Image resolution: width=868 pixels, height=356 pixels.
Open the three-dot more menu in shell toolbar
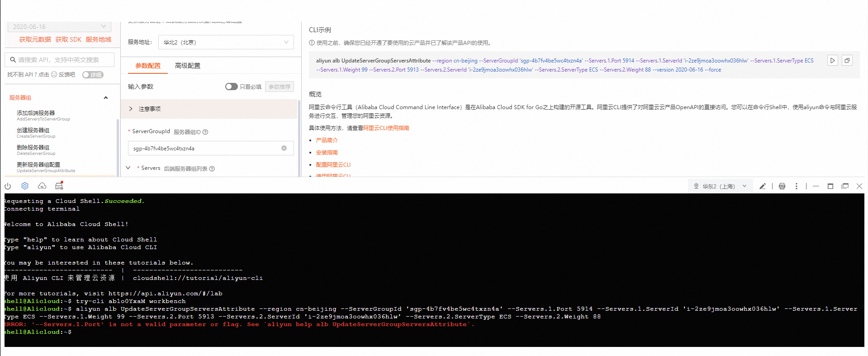797,186
